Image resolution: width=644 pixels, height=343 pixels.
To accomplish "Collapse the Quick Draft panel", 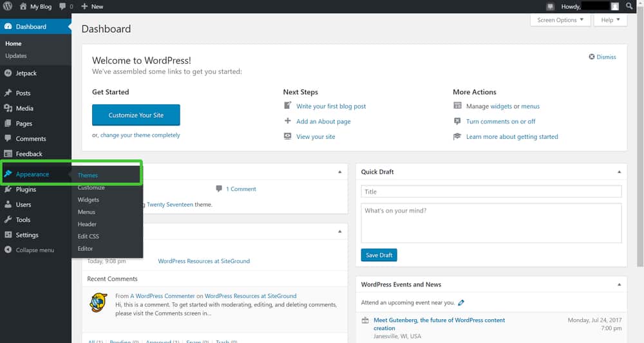I will click(619, 172).
